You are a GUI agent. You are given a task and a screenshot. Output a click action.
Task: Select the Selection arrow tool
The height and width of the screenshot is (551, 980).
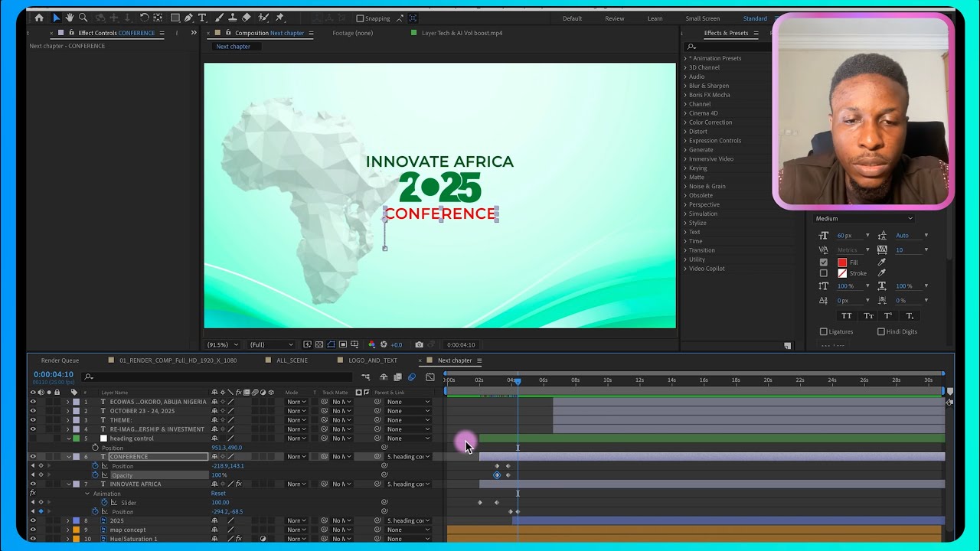[x=56, y=18]
